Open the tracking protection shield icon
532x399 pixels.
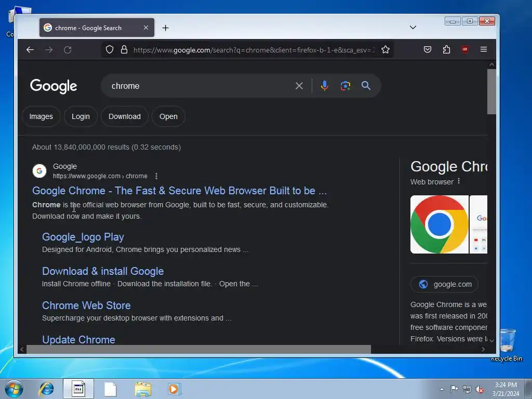coord(109,49)
